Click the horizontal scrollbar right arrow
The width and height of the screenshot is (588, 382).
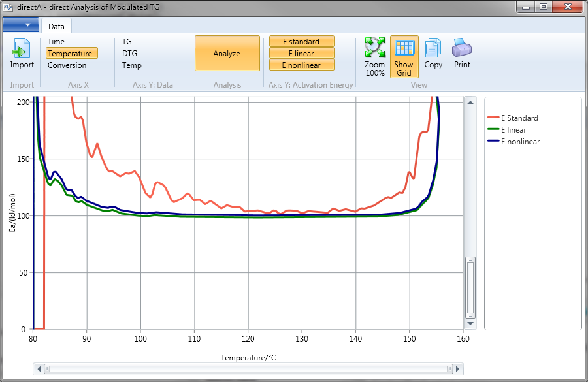[x=457, y=369]
